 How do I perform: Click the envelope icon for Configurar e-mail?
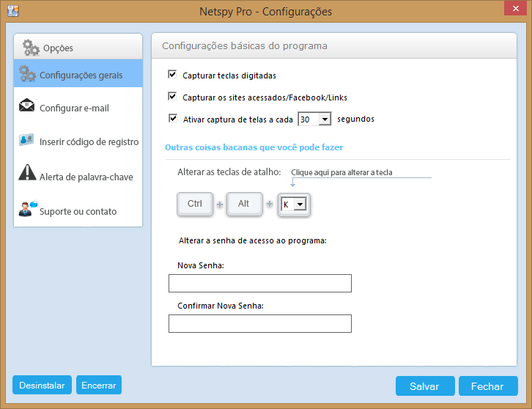click(27, 106)
